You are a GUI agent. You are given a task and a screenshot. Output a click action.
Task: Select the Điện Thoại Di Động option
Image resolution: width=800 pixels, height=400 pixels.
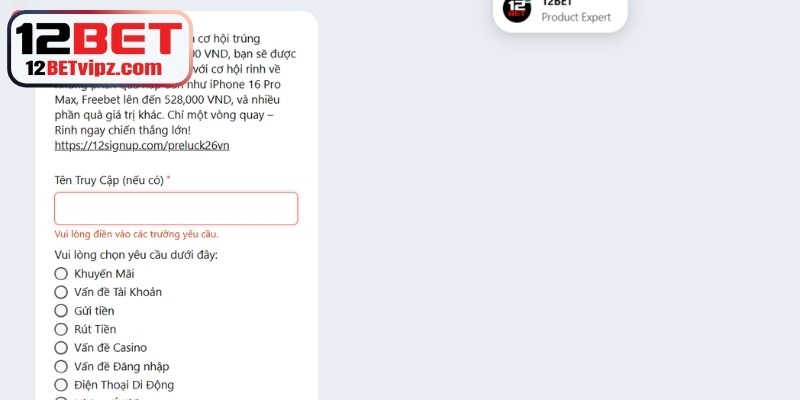(61, 385)
